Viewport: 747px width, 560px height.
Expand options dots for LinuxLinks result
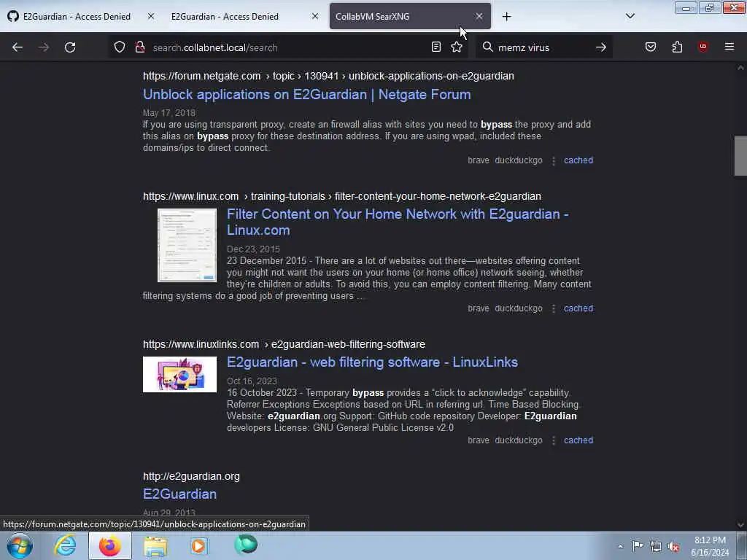tap(553, 441)
